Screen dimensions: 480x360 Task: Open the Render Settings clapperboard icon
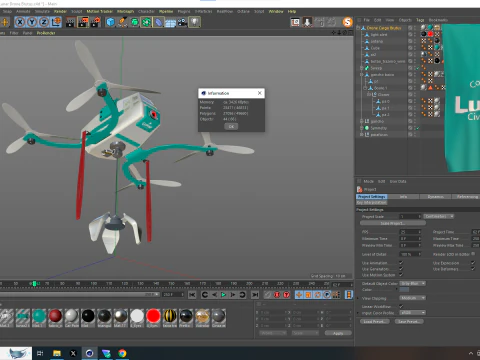pyautogui.click(x=95, y=22)
